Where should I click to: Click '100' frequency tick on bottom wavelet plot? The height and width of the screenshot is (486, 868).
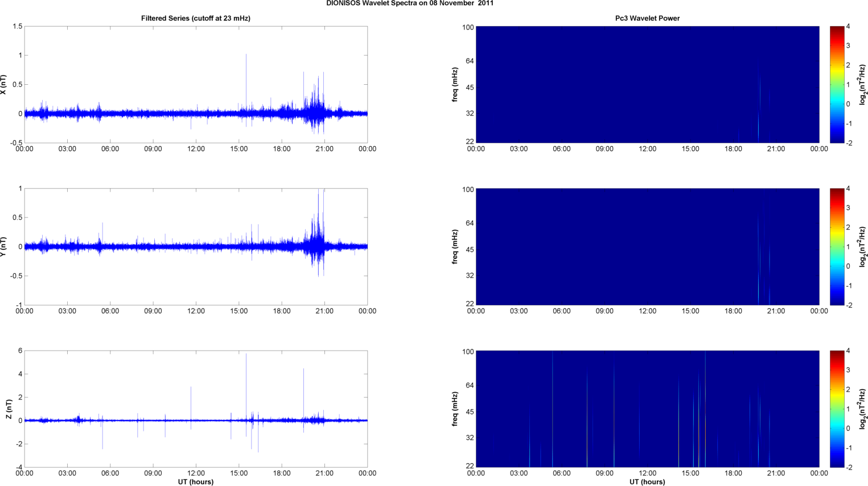468,352
